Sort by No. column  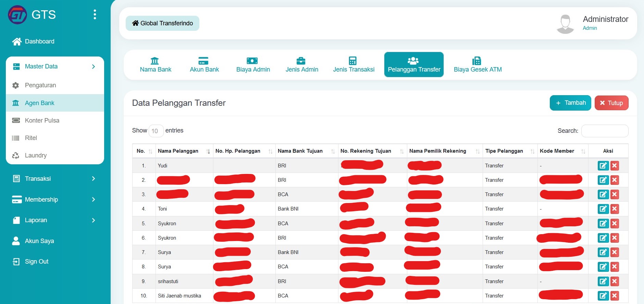tap(144, 151)
